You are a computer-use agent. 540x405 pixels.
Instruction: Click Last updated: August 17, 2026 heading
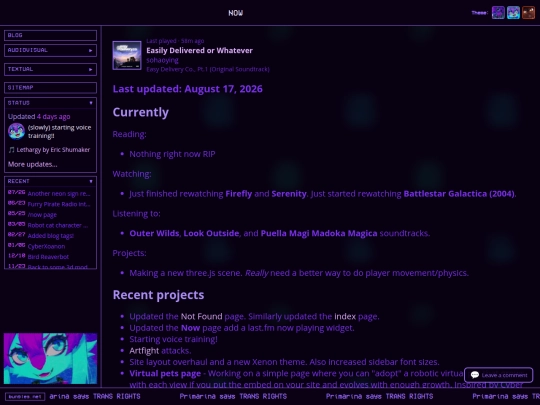point(187,89)
